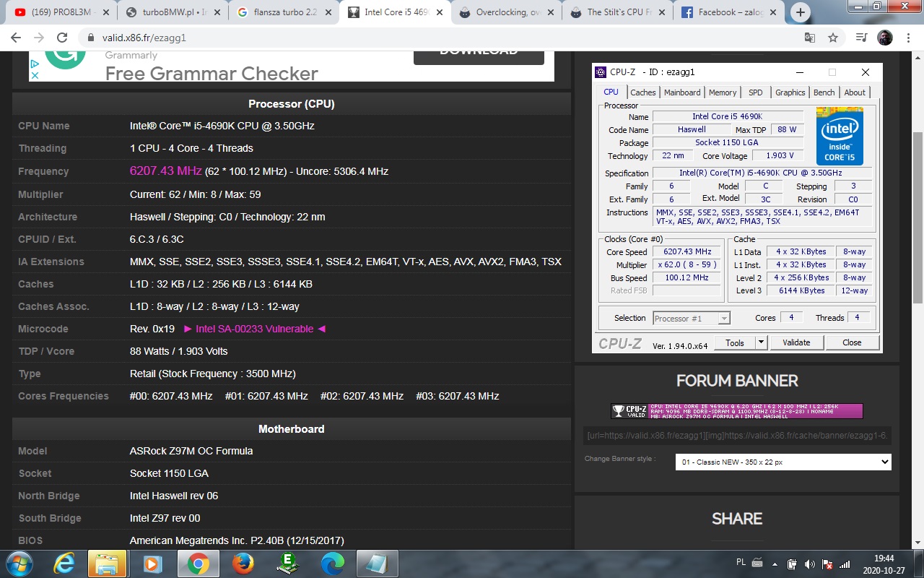924x578 pixels.
Task: Show hidden tray icons arrow
Action: (777, 564)
